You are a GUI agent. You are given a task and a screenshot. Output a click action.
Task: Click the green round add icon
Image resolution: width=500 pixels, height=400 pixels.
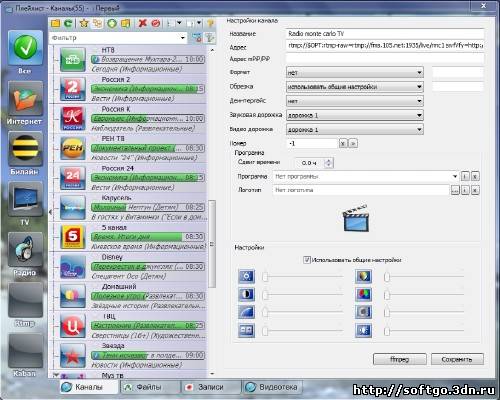pos(112,23)
